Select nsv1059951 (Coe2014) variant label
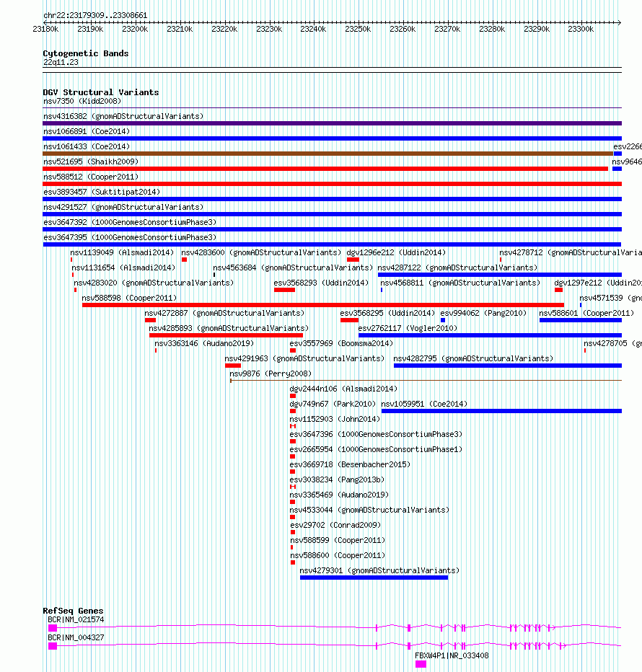Screen dimensions: 642x672 (x=425, y=404)
